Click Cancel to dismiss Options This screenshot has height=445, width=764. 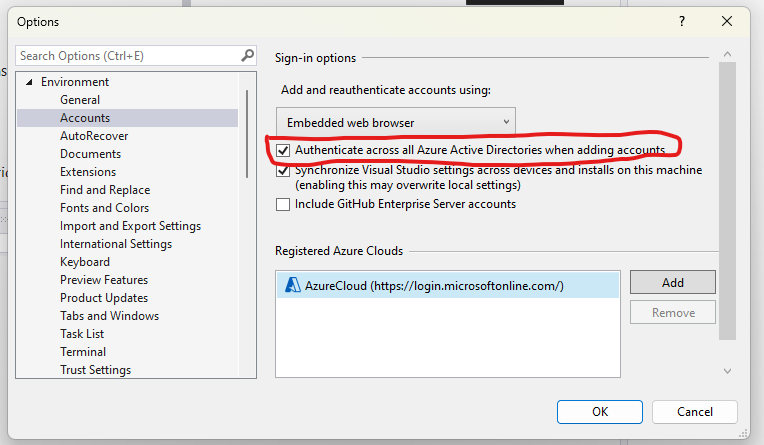point(694,412)
